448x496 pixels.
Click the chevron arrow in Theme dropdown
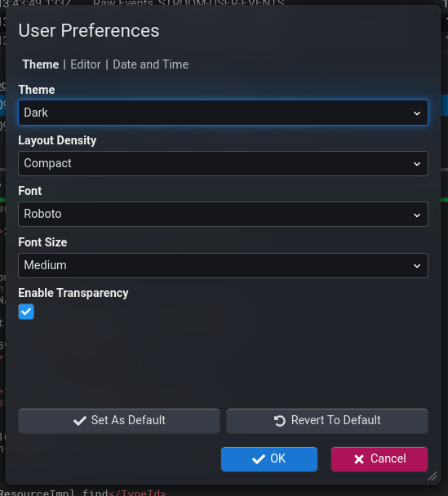(x=417, y=113)
